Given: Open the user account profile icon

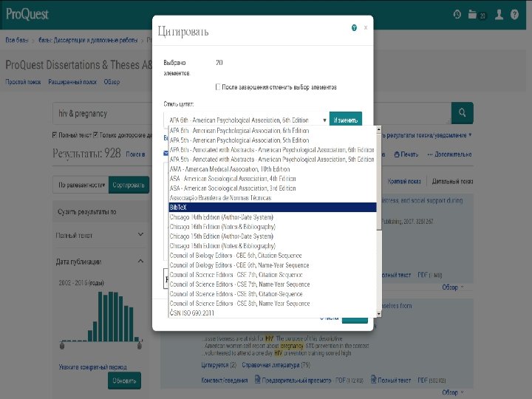Looking at the screenshot, I should click(499, 14).
